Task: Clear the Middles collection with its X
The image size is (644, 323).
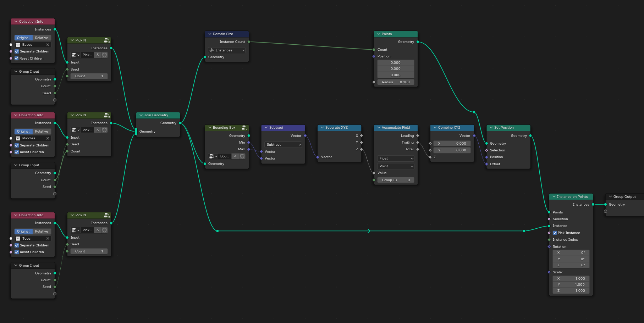Action: click(x=48, y=138)
